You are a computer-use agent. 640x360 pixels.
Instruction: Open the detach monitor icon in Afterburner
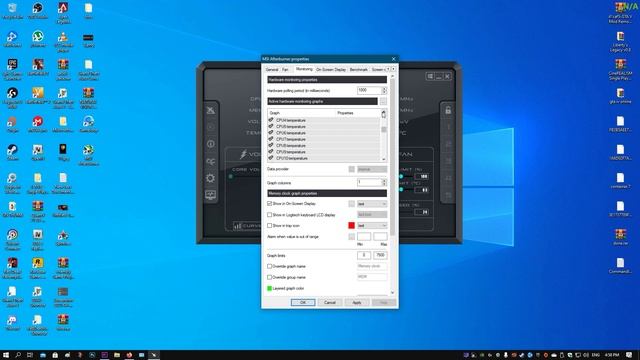[211, 195]
